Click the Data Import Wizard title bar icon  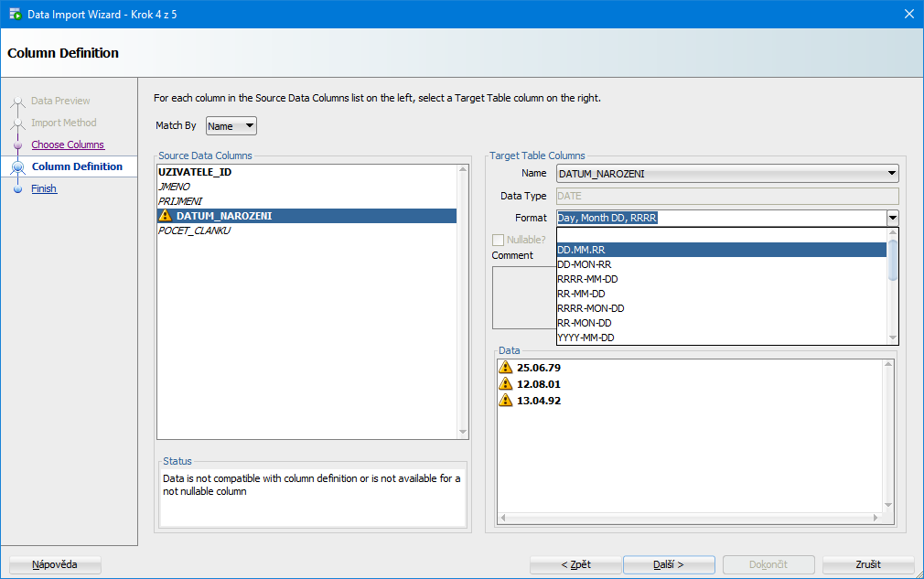pos(15,14)
